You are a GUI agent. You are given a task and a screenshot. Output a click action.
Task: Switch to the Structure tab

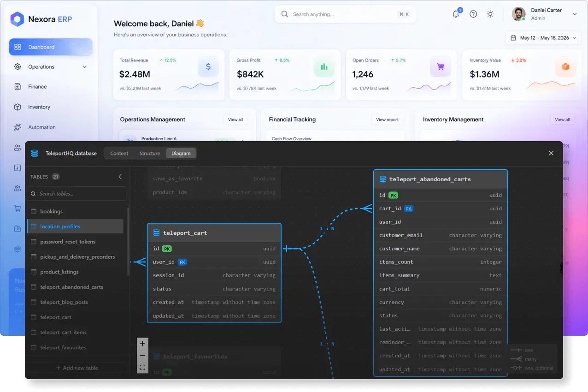click(x=150, y=154)
